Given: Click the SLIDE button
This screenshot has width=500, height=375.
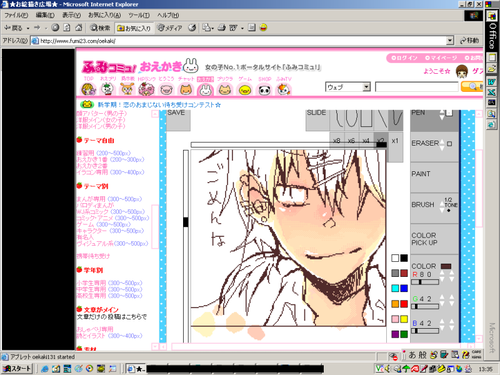Looking at the screenshot, I should [x=318, y=120].
